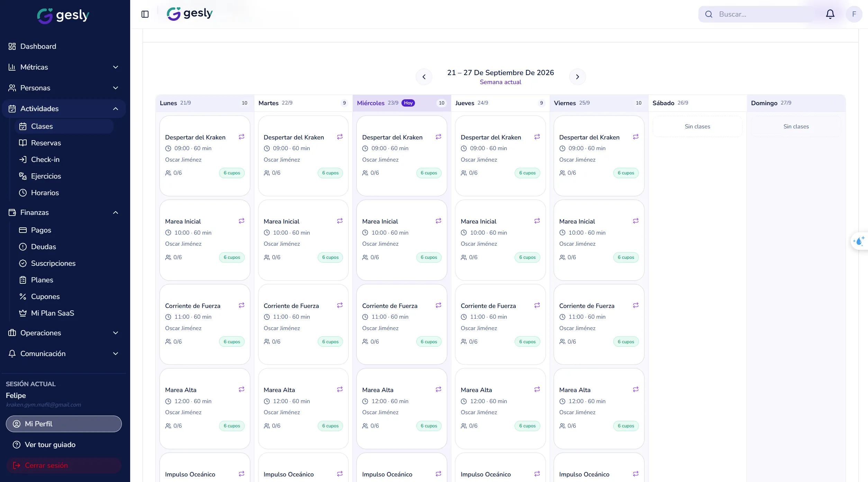Expand the Personas section chevron

(116, 88)
